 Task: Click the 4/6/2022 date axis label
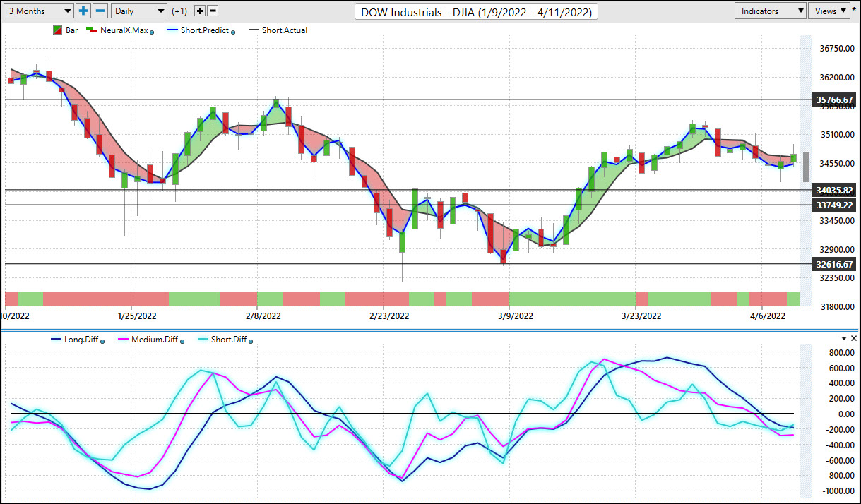(x=768, y=316)
